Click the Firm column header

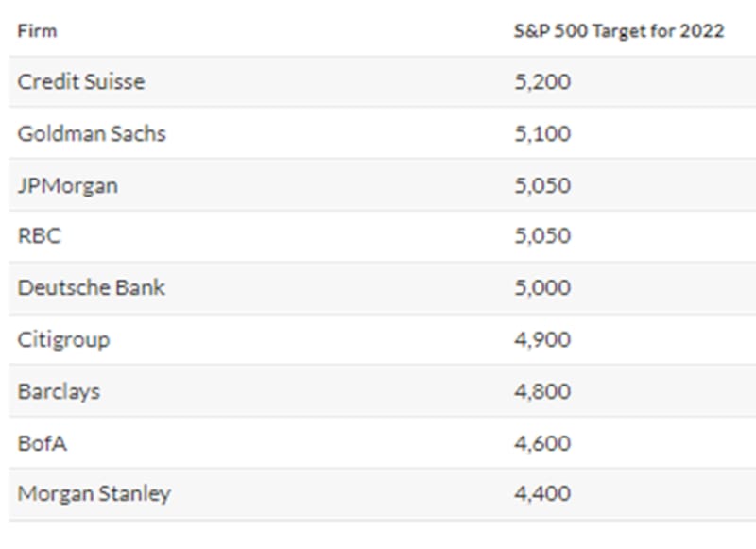(x=37, y=31)
